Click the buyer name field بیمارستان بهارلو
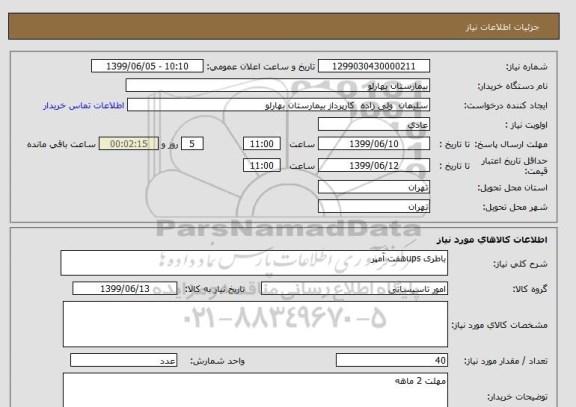Viewport: 576px width, 407px height. point(278,86)
